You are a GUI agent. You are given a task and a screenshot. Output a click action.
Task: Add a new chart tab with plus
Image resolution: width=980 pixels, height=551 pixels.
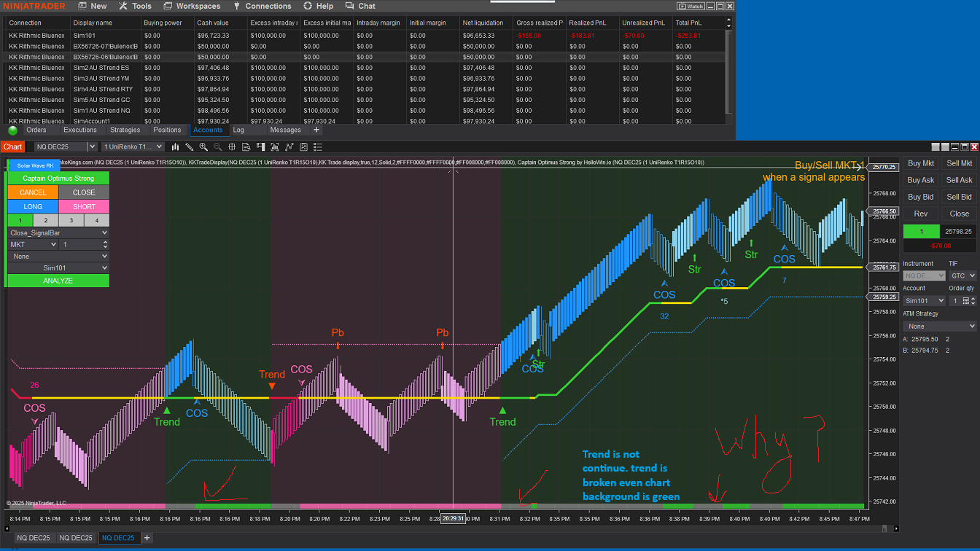click(147, 538)
